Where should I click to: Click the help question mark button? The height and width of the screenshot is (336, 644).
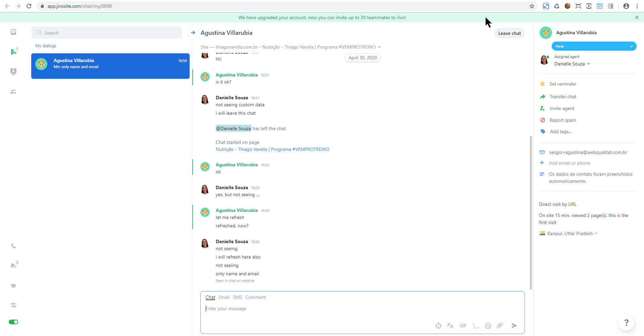click(x=626, y=323)
